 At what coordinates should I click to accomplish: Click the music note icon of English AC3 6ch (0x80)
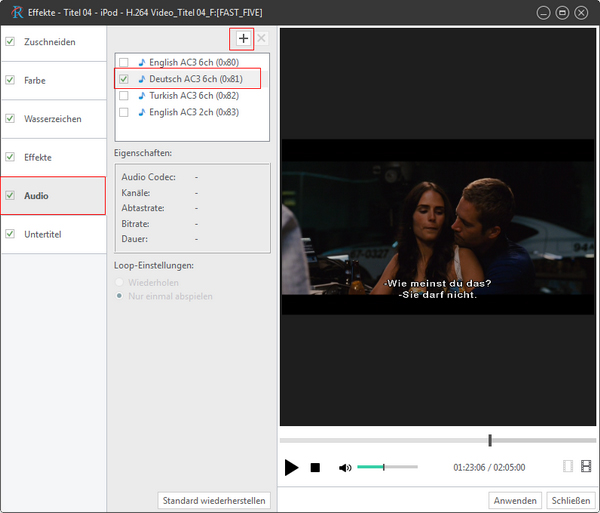click(142, 62)
